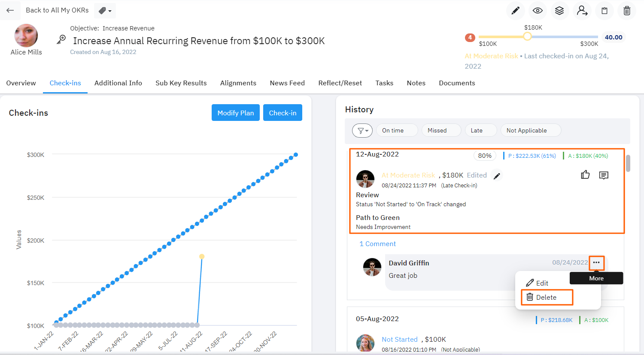Like the 12-Aug-2022 check-in with thumbs up

(x=585, y=175)
